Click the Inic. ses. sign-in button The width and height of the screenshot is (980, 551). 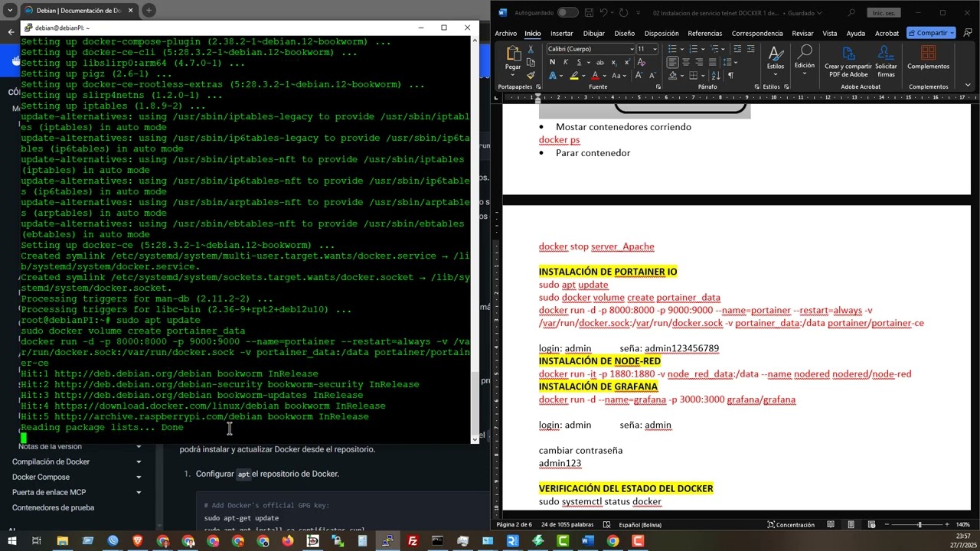[x=883, y=12]
